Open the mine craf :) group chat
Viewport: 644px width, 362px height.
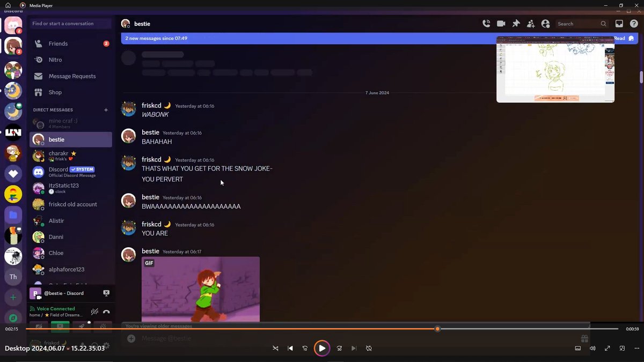[70, 123]
